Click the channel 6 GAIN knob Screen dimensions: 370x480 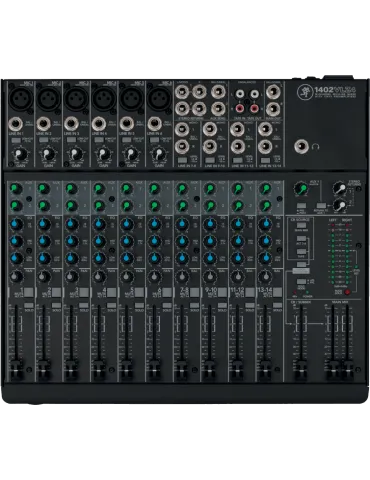pos(159,155)
